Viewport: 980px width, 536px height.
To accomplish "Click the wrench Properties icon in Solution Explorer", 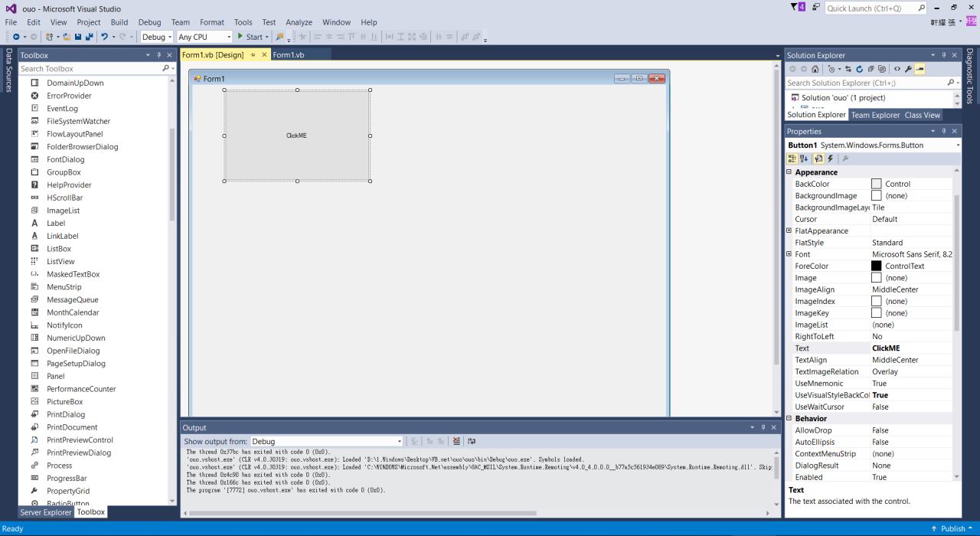I will 908,69.
